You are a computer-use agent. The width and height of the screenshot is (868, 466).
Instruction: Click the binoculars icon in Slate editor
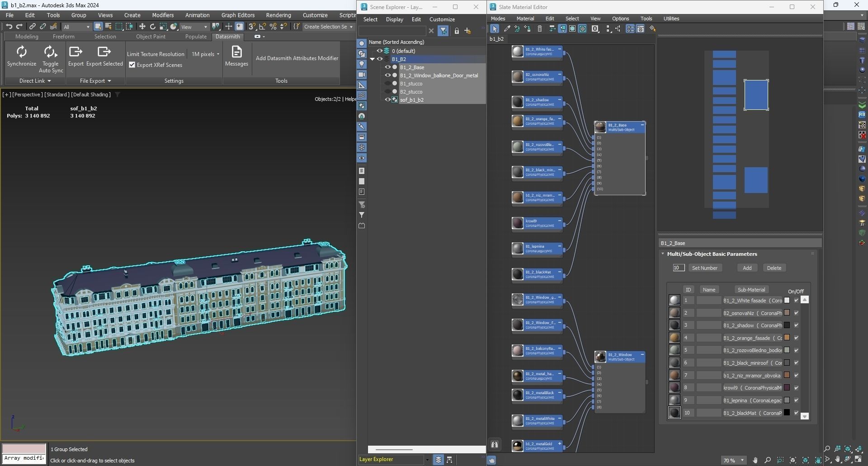click(x=495, y=444)
